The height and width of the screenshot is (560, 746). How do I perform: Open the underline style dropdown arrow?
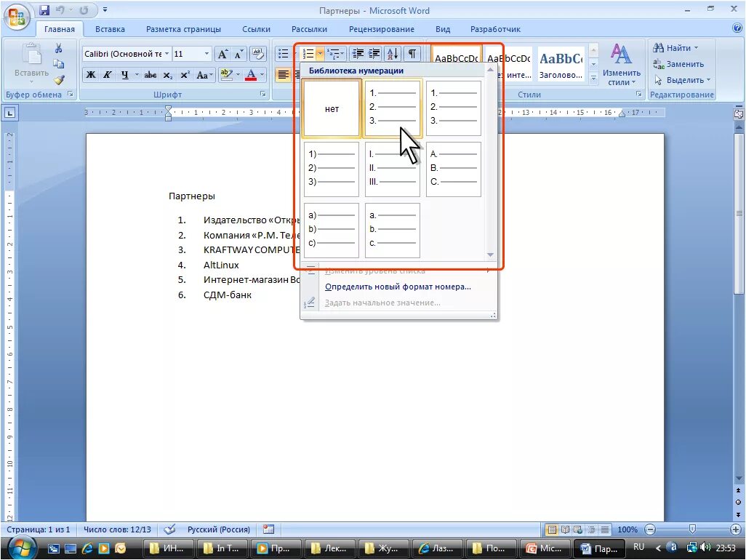(137, 75)
